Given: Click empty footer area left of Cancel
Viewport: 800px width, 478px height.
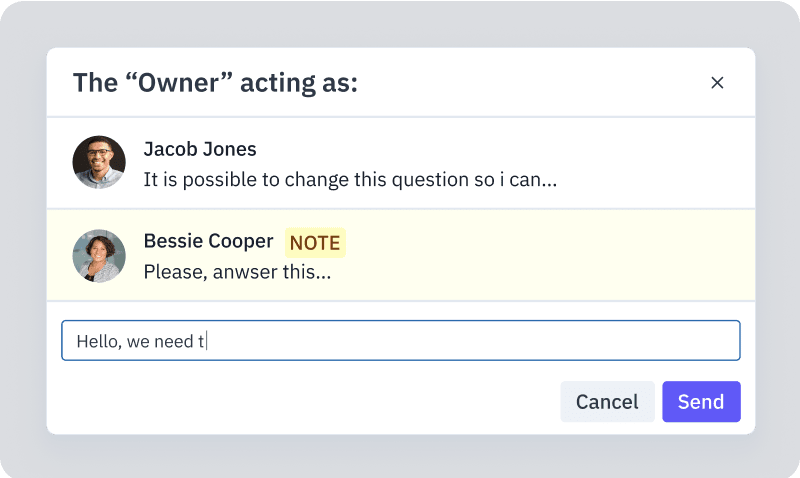Looking at the screenshot, I should (x=300, y=402).
